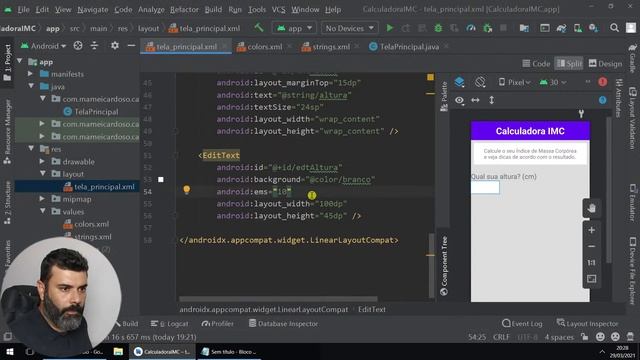This screenshot has height=360, width=640.
Task: Open SDK Manager icon in toolbar
Action: (593, 28)
